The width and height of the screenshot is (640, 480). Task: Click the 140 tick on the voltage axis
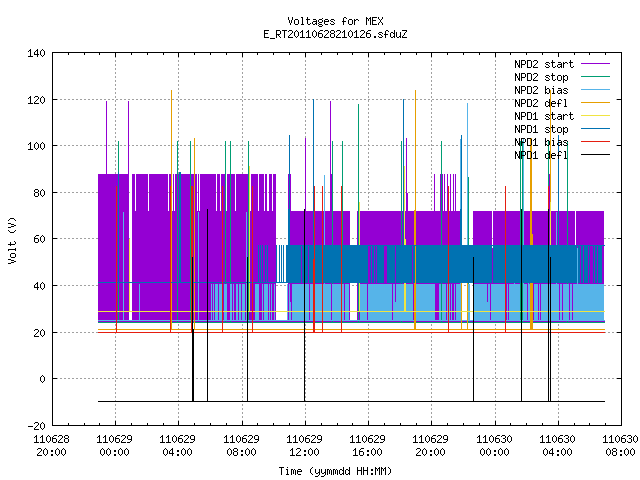pos(36,53)
